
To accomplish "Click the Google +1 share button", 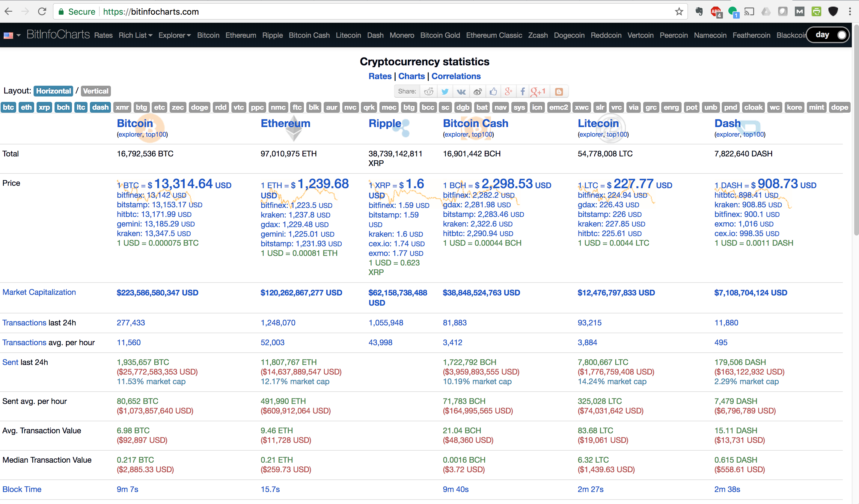I will click(x=539, y=91).
